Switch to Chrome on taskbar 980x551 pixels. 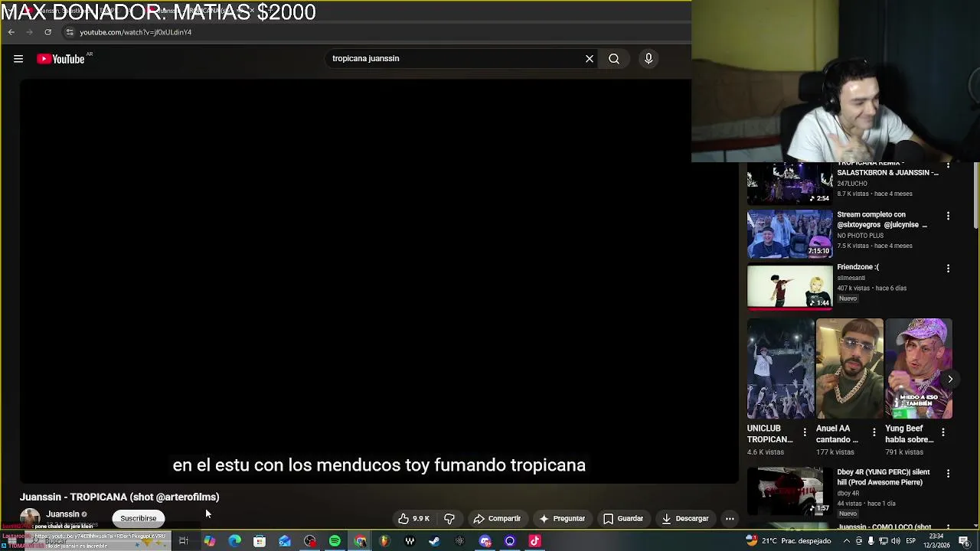360,541
